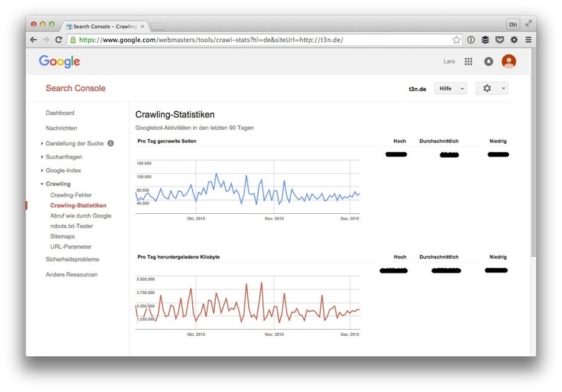Click the URL address bar

tap(264, 40)
